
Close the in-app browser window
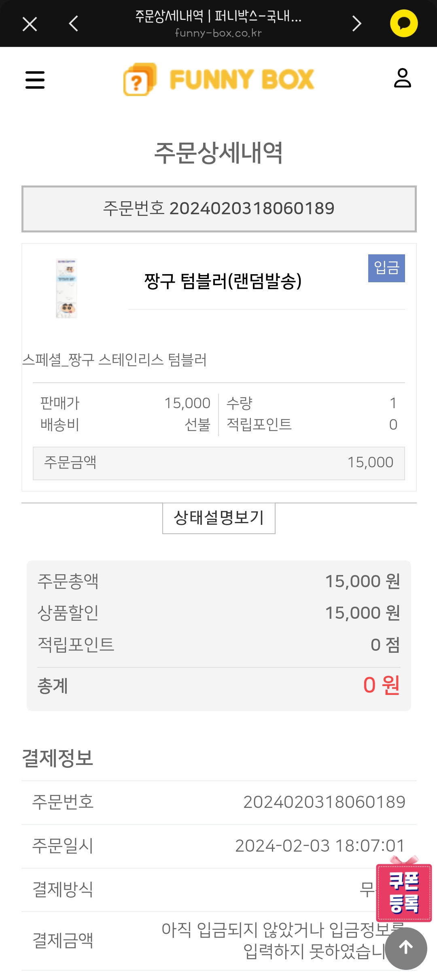click(x=30, y=24)
